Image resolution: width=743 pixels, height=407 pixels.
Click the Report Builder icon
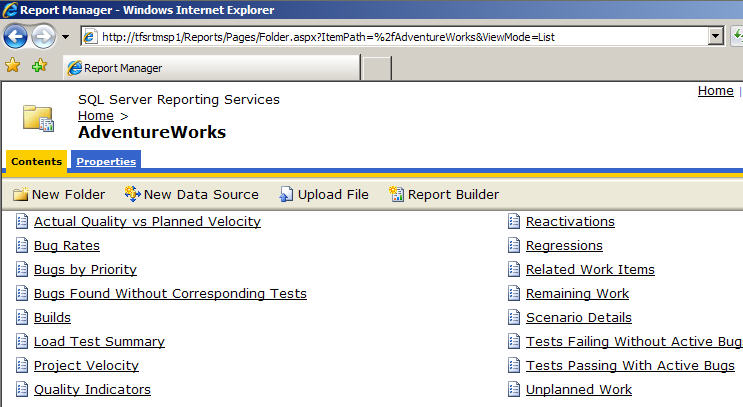point(397,194)
